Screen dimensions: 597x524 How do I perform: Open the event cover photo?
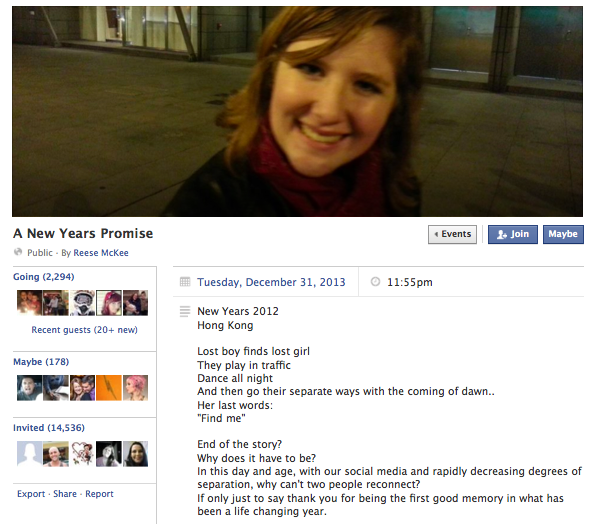[x=297, y=111]
